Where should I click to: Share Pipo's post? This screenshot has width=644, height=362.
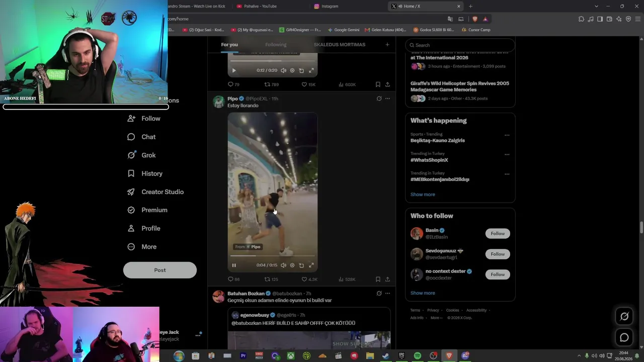click(x=387, y=279)
